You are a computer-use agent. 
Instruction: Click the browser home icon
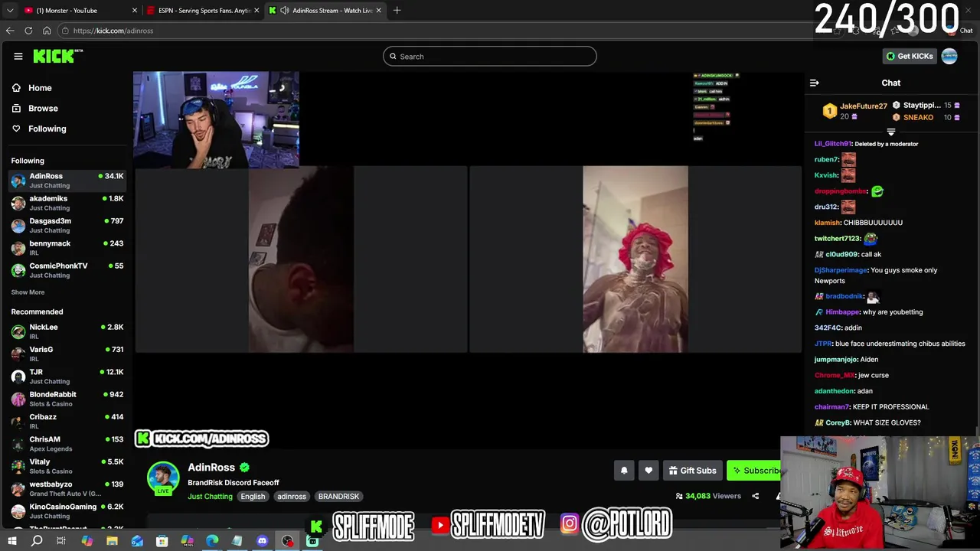pos(47,31)
